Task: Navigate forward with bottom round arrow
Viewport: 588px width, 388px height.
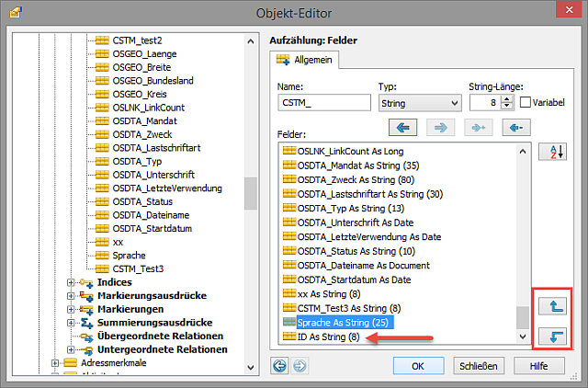Action: [x=300, y=366]
